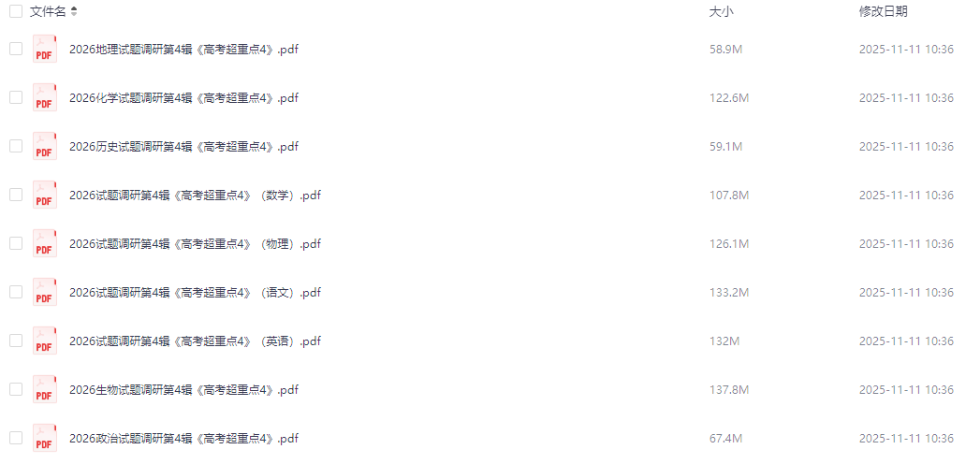This screenshot has width=980, height=464.
Task: Open the (语文).pdf file name link
Action: (195, 293)
